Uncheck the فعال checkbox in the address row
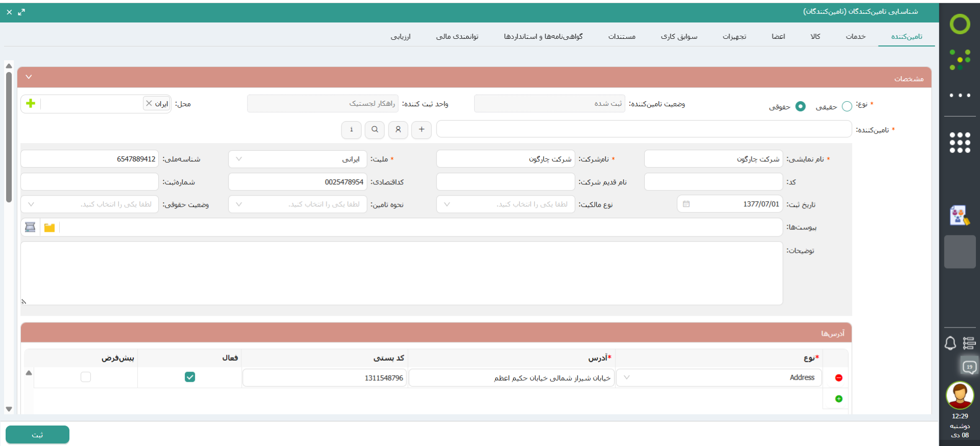980x446 pixels. (190, 377)
